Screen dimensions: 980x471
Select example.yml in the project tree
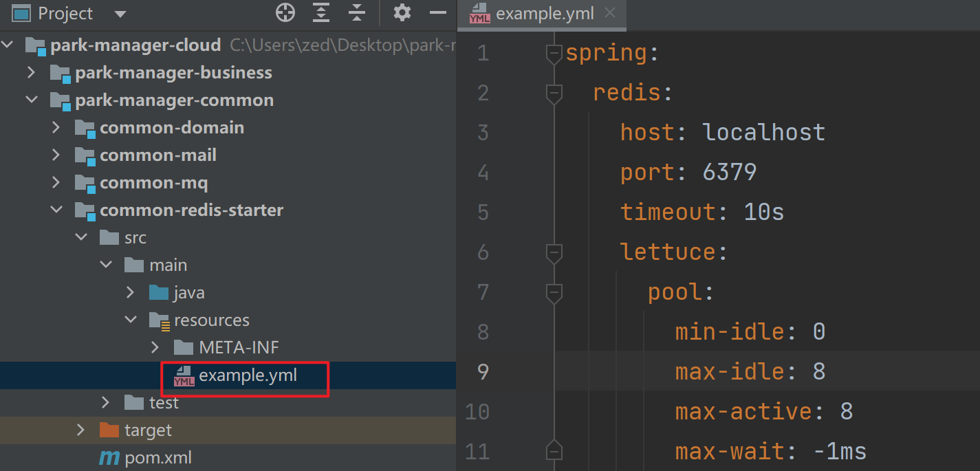click(248, 375)
